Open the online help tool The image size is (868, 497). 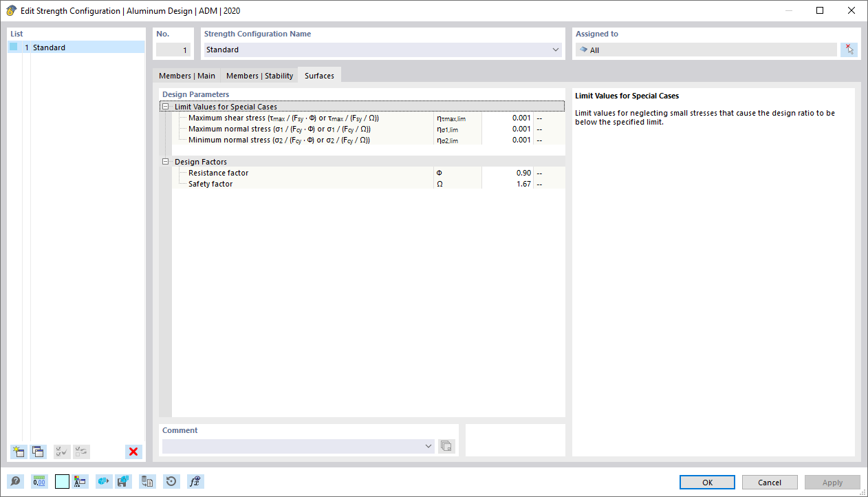click(15, 481)
